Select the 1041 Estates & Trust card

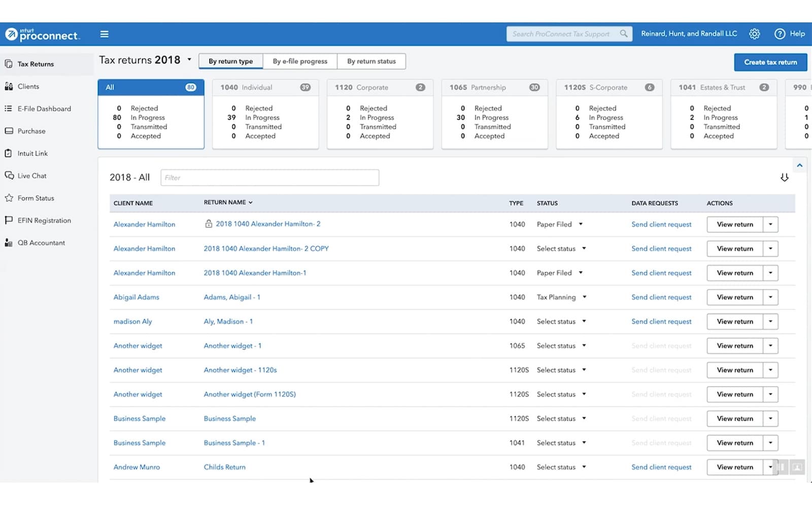tap(724, 114)
